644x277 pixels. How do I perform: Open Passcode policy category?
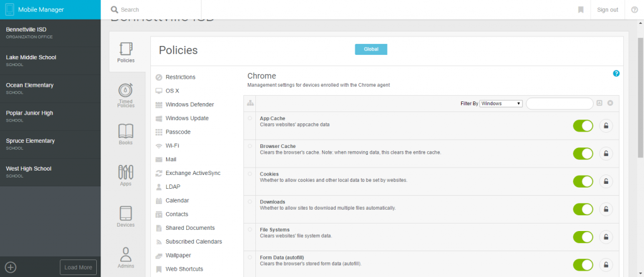pyautogui.click(x=178, y=132)
